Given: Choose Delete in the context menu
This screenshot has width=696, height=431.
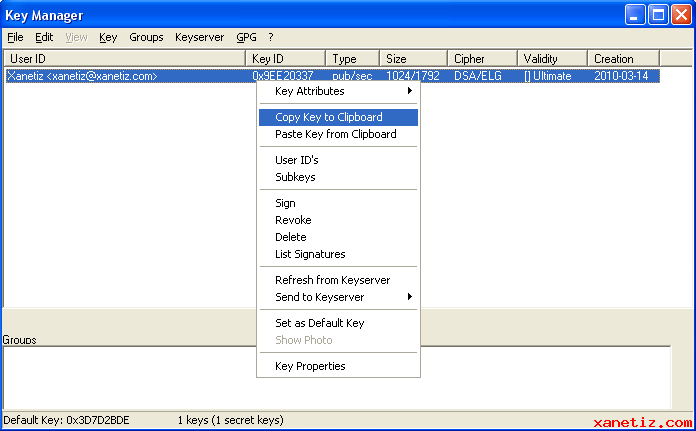Looking at the screenshot, I should (338, 237).
